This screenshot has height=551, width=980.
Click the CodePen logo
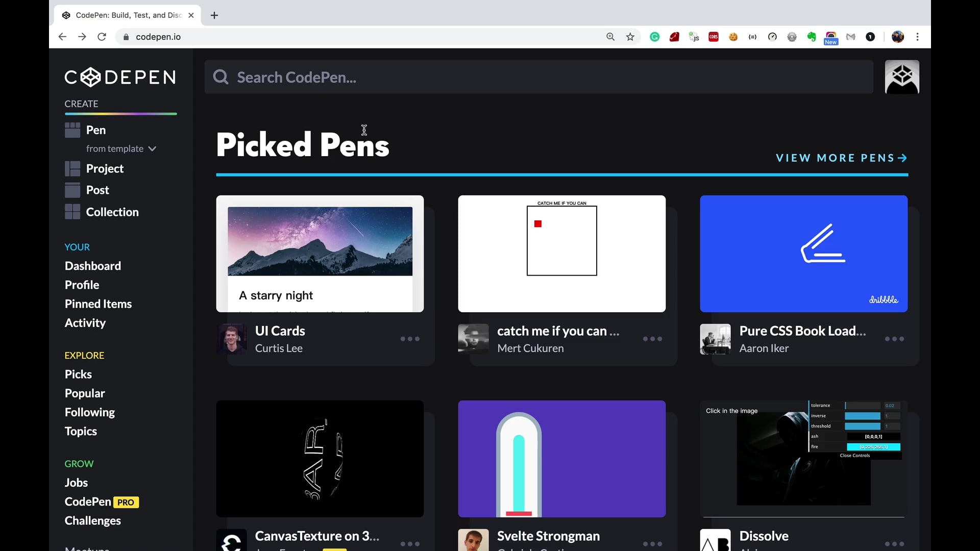[120, 77]
